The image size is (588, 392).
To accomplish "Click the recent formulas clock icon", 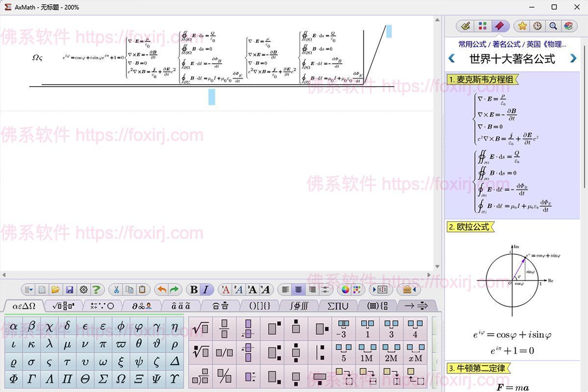I will tap(537, 25).
